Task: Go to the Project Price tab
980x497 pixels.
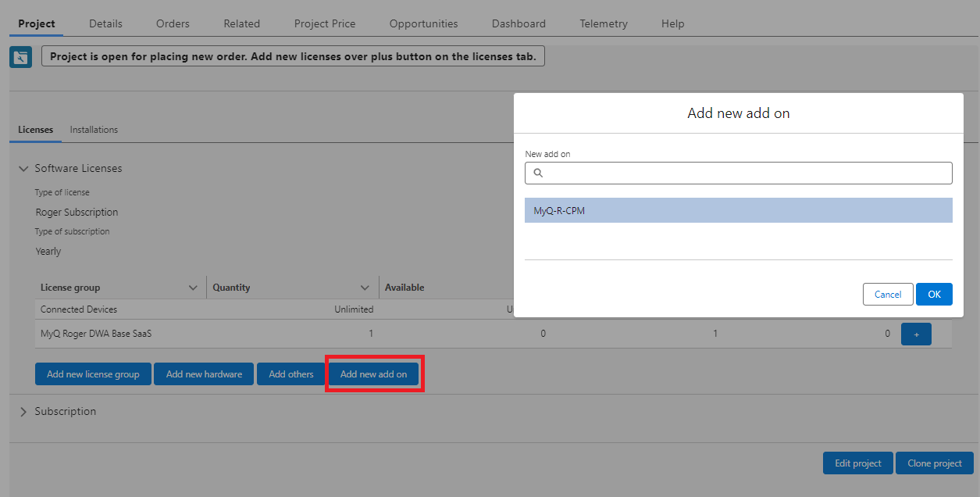Action: click(x=324, y=23)
